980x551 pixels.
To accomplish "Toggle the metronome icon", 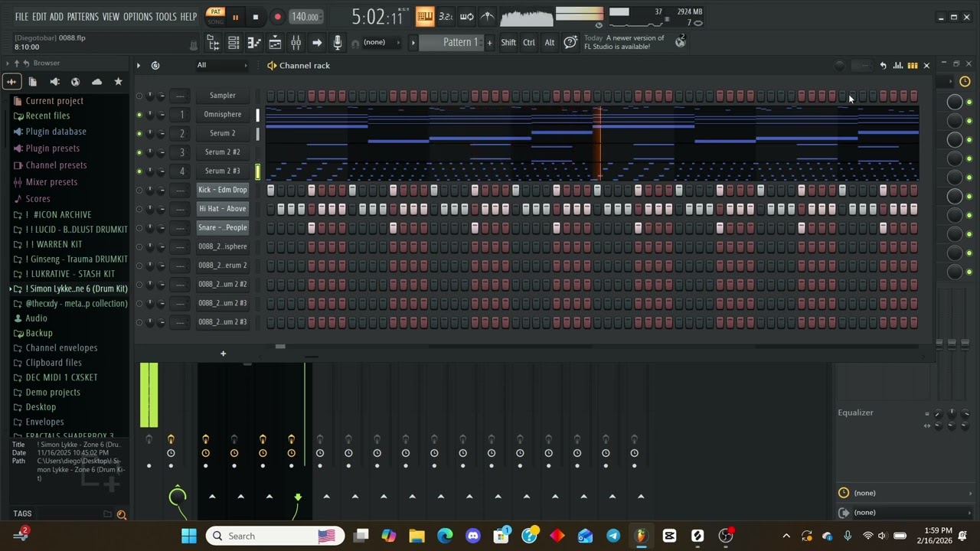I will [x=487, y=16].
